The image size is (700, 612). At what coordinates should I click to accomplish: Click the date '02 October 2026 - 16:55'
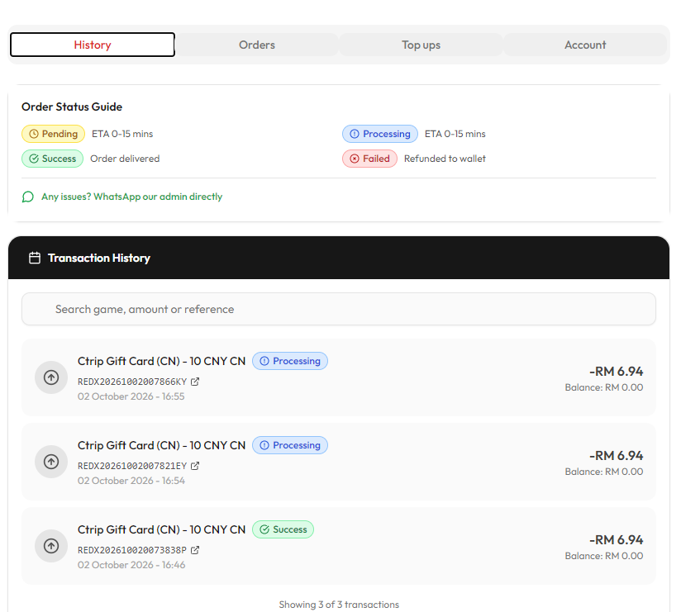131,396
